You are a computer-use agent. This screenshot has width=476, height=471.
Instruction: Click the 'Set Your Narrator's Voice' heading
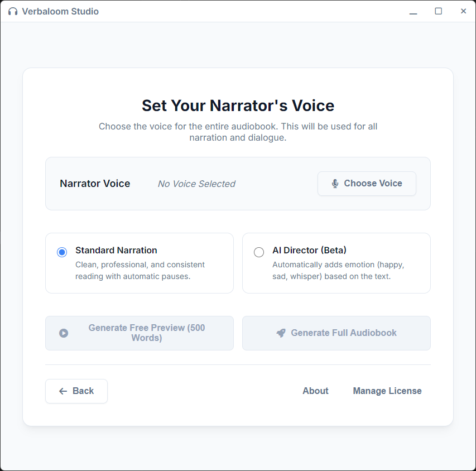[238, 105]
